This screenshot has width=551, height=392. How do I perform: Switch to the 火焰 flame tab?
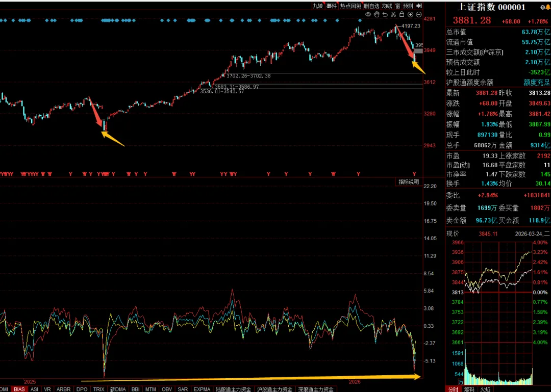485,389
